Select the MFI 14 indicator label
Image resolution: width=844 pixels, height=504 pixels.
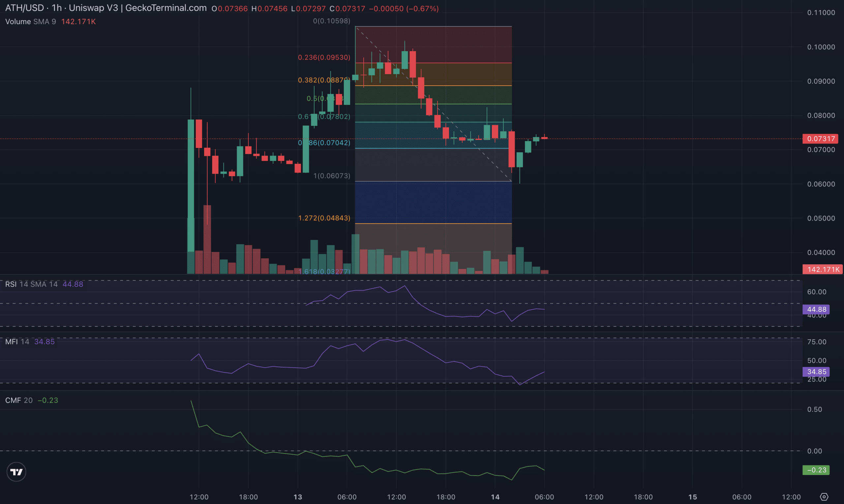pyautogui.click(x=17, y=342)
